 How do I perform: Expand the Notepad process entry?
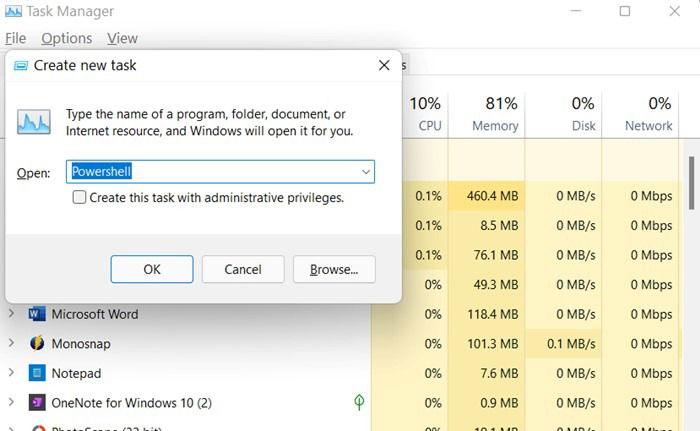pos(11,372)
